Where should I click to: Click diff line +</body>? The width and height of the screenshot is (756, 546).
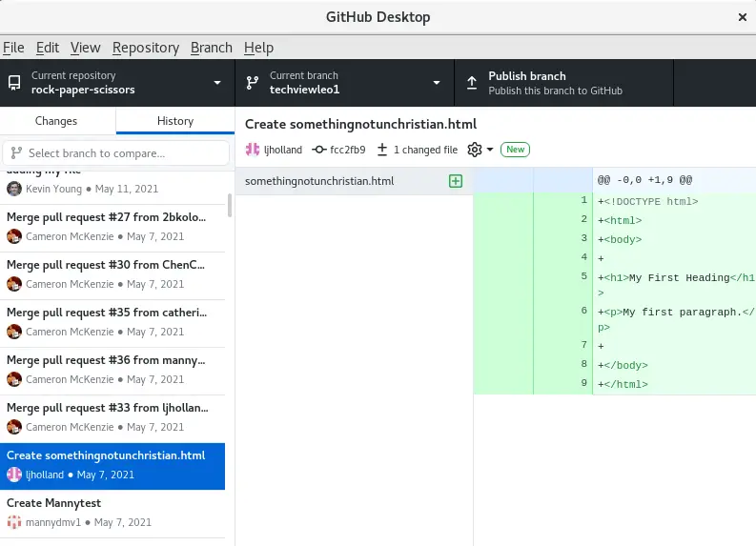623,365
